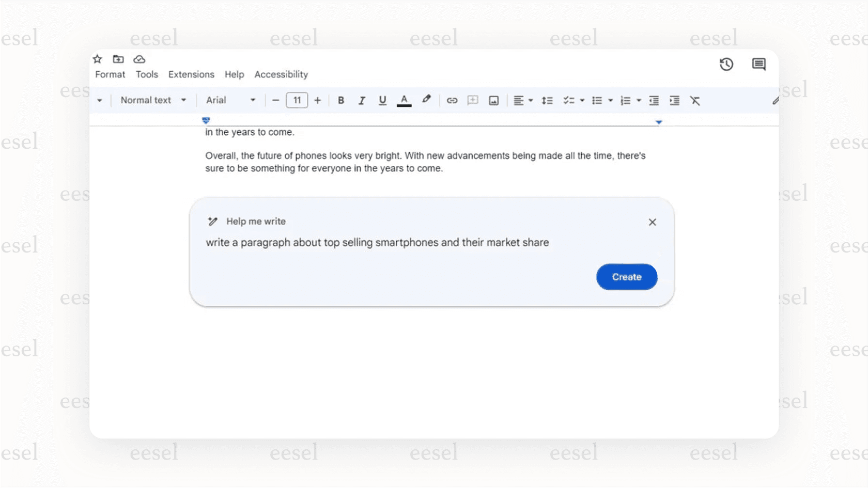
Task: Close the Help me write dialog
Action: click(652, 222)
